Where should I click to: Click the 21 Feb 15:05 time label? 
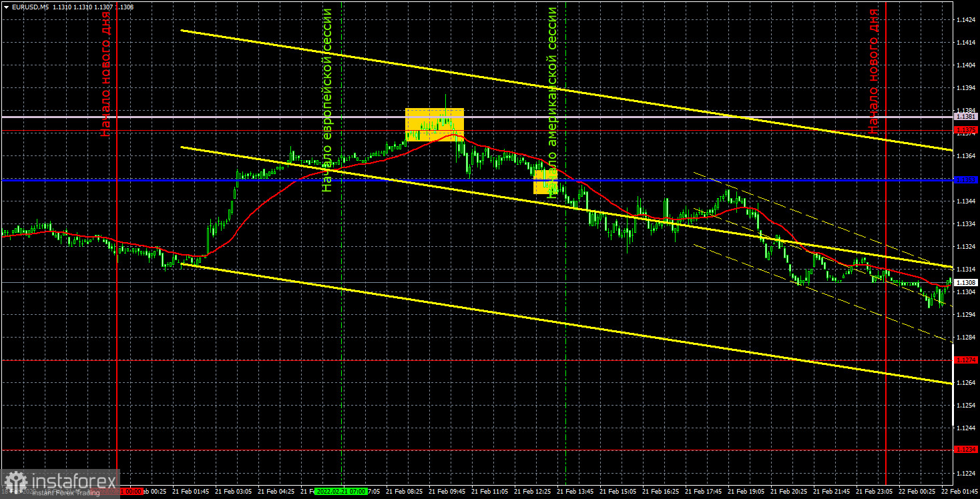click(x=620, y=491)
